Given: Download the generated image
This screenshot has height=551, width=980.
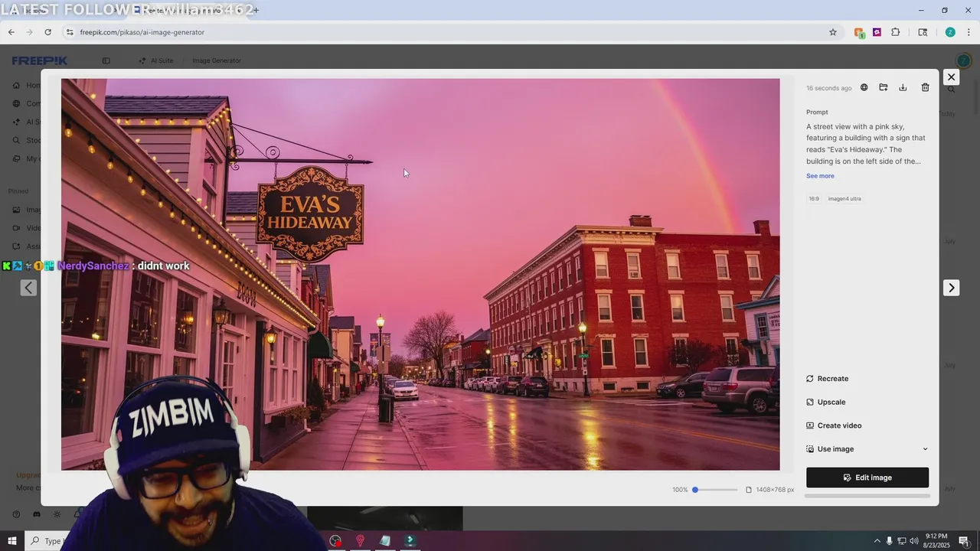Looking at the screenshot, I should (903, 87).
